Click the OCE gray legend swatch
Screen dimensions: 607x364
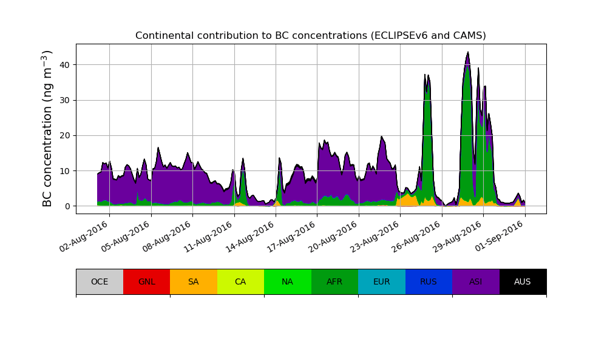[x=100, y=281]
